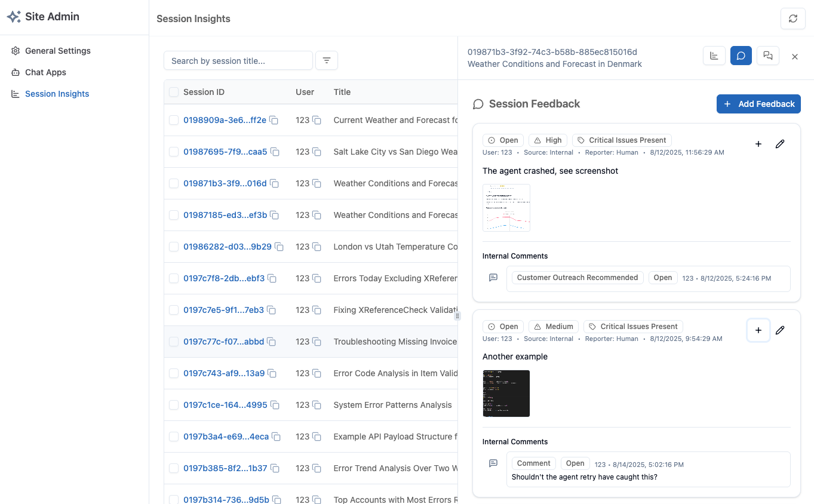814x504 pixels.
Task: Open General Settings from the sidebar
Action: click(57, 51)
